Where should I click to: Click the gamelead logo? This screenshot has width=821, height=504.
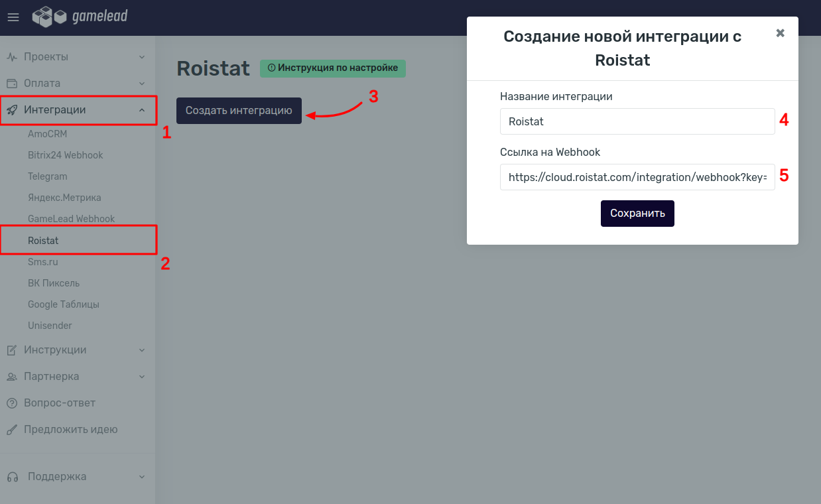point(80,17)
